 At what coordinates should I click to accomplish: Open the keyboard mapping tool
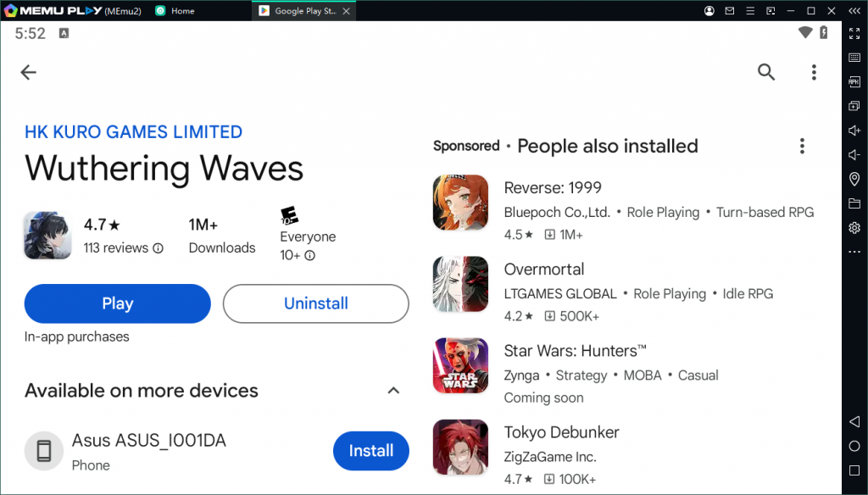[x=854, y=58]
